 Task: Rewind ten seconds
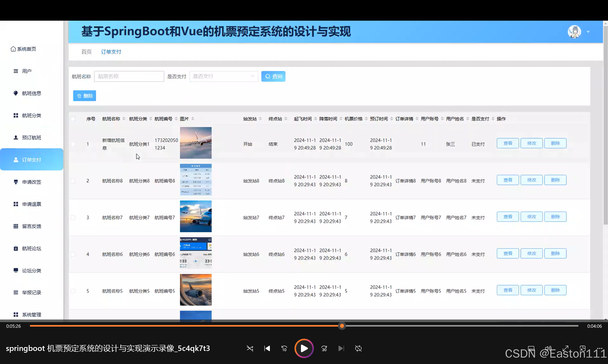click(284, 348)
